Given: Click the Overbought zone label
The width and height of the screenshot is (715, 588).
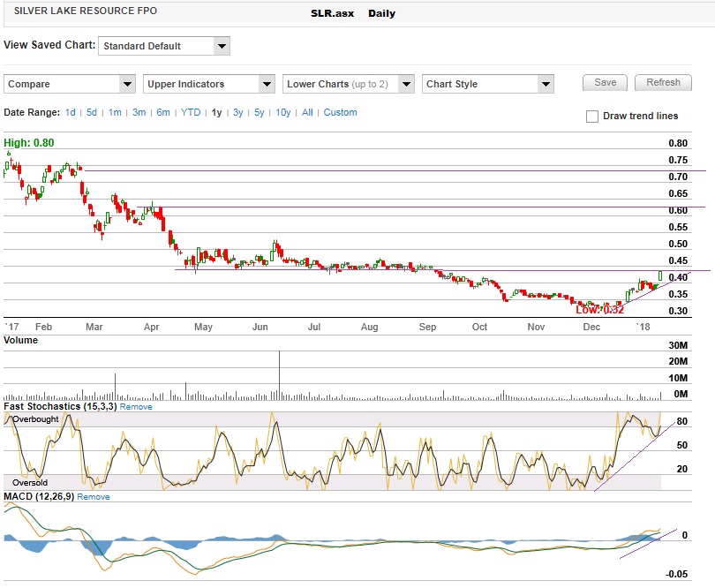Looking at the screenshot, I should pyautogui.click(x=35, y=419).
